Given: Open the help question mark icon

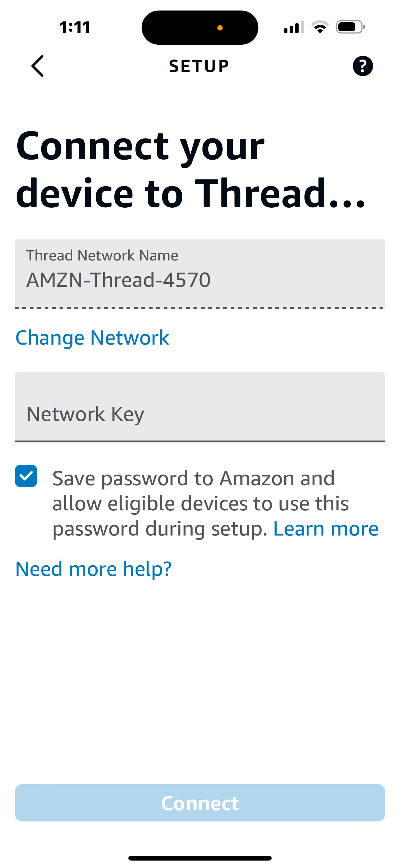Looking at the screenshot, I should (x=362, y=66).
